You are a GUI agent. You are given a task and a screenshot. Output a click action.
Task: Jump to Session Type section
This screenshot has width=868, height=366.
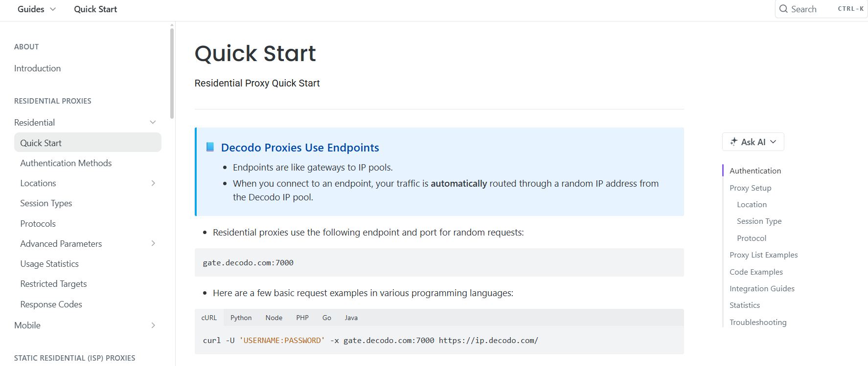click(759, 221)
